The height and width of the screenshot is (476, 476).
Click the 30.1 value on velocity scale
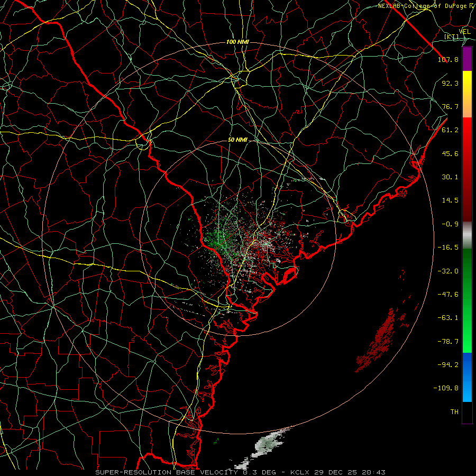[450, 177]
